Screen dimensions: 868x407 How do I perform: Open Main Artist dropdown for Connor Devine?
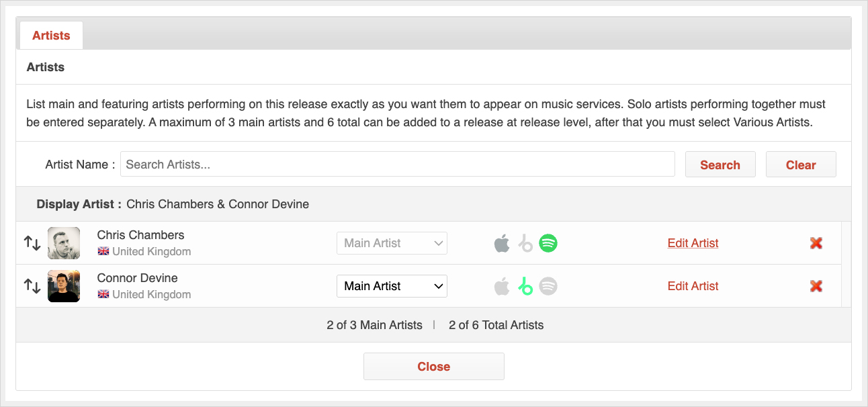coord(392,286)
